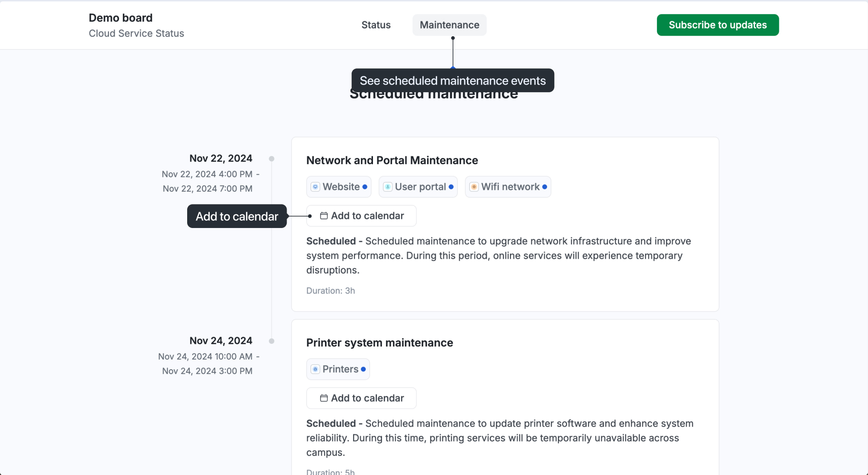Click the Printers component icon
This screenshot has height=475, width=868.
(x=316, y=369)
